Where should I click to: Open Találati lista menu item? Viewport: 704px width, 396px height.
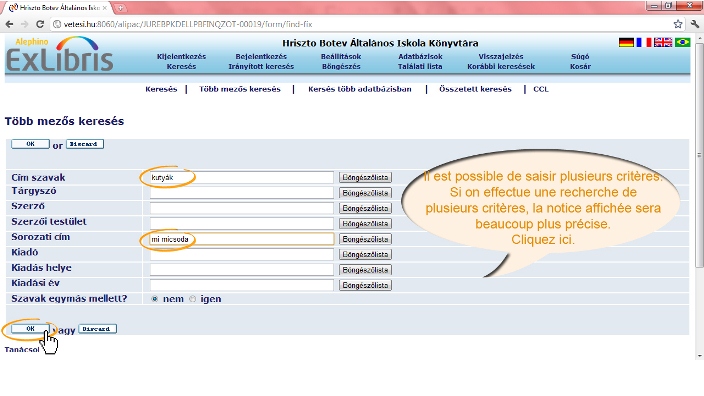[x=420, y=66]
